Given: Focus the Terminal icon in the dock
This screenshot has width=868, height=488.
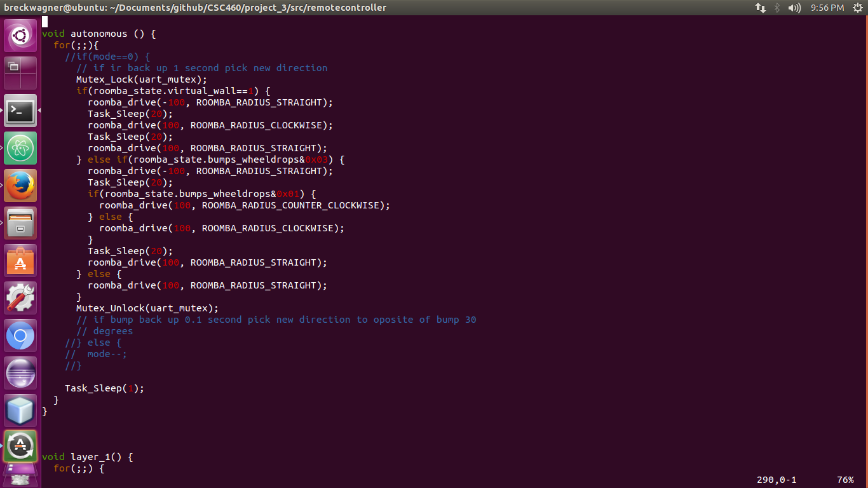Looking at the screenshot, I should tap(21, 111).
